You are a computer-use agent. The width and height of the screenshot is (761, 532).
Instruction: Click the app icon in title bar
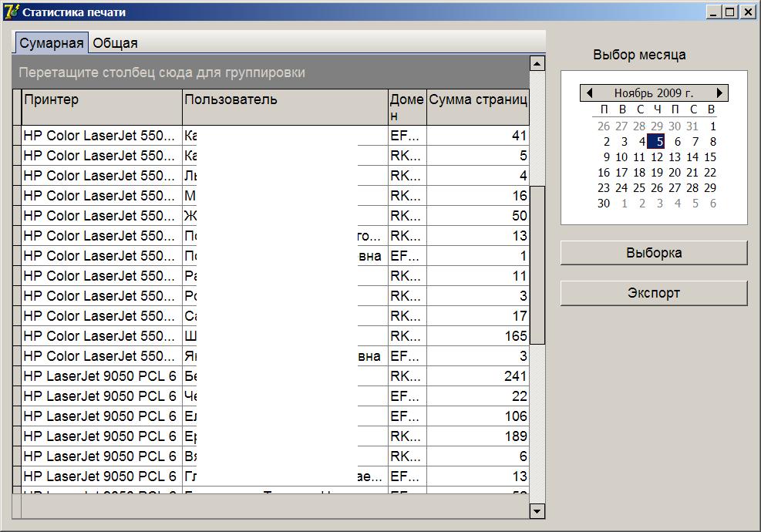coord(11,12)
